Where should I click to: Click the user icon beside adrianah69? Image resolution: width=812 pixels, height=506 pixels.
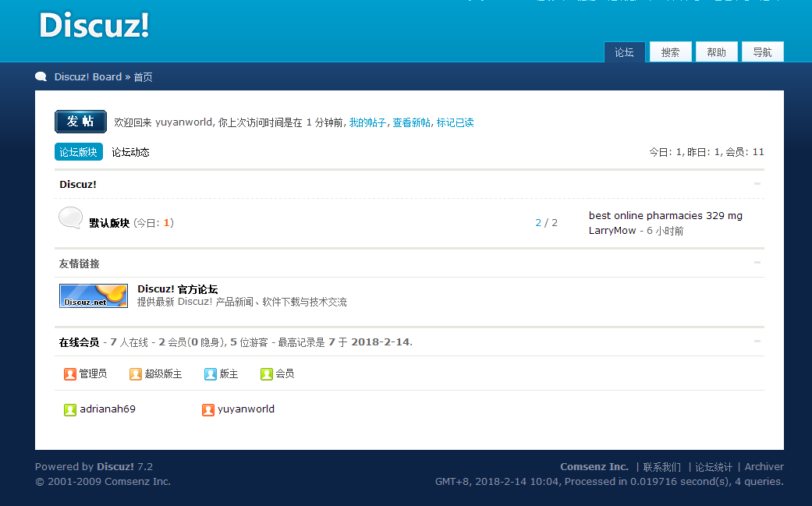tap(70, 410)
